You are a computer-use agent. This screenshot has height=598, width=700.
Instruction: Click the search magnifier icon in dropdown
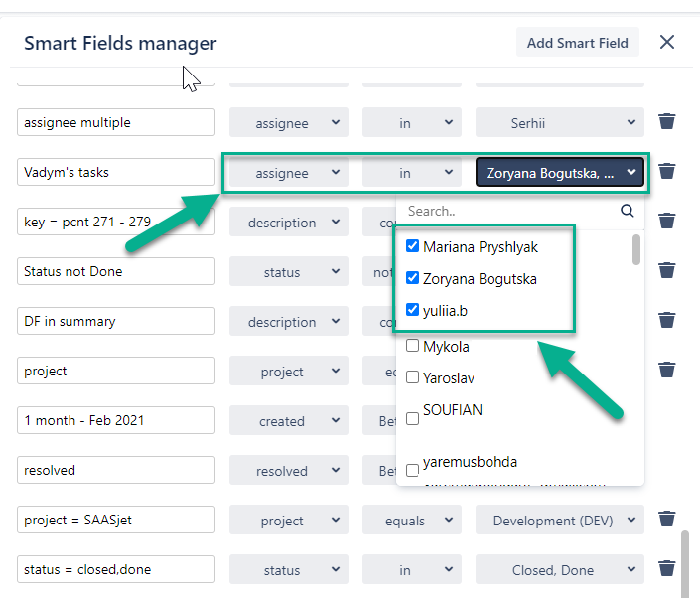click(x=628, y=211)
